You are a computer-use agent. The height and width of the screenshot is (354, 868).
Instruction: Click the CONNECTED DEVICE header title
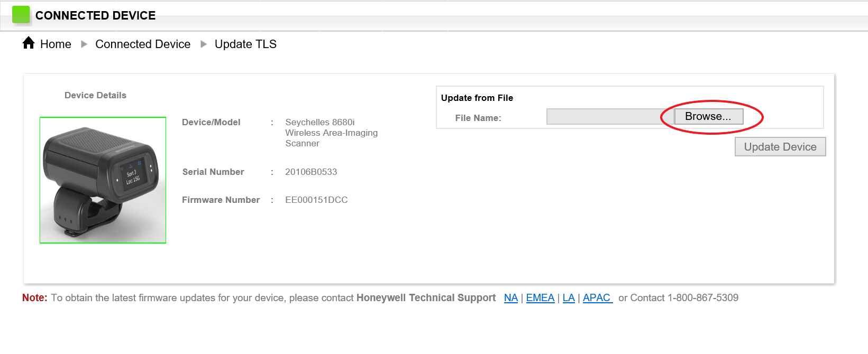[x=96, y=15]
